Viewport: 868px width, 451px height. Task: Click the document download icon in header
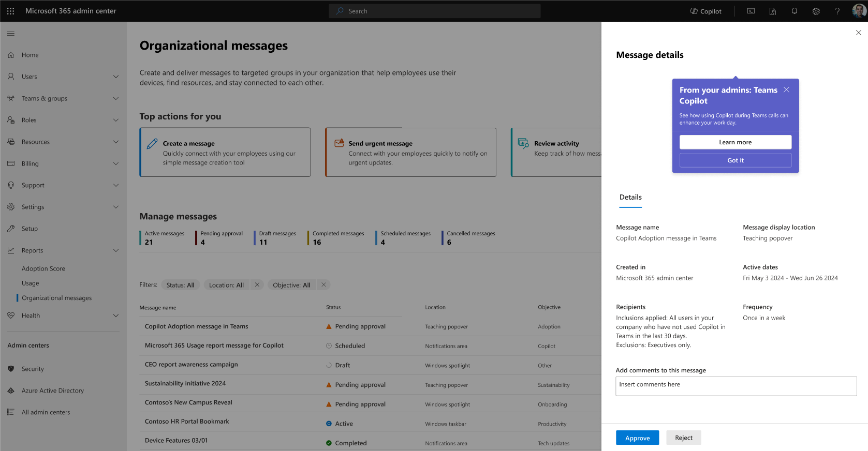tap(773, 11)
